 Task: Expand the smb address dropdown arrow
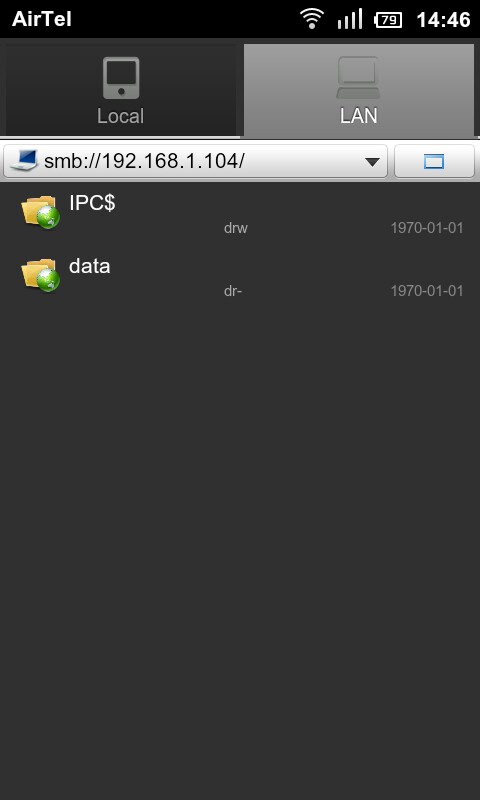tap(372, 162)
